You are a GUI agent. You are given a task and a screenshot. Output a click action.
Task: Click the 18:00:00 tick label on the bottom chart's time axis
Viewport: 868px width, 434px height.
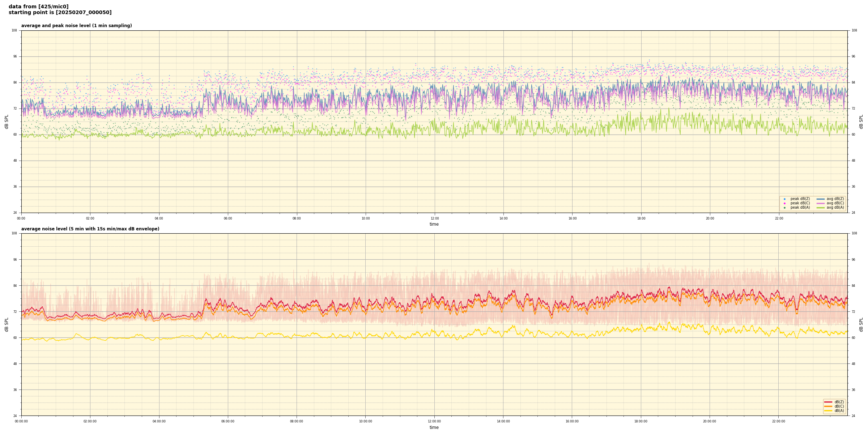point(641,421)
